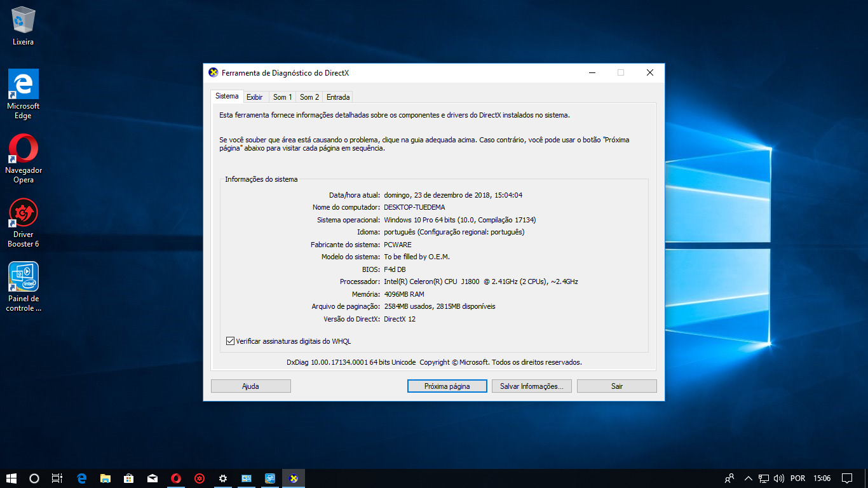Switch to Driver Booster on the taskbar
The height and width of the screenshot is (488, 868).
coord(200,478)
